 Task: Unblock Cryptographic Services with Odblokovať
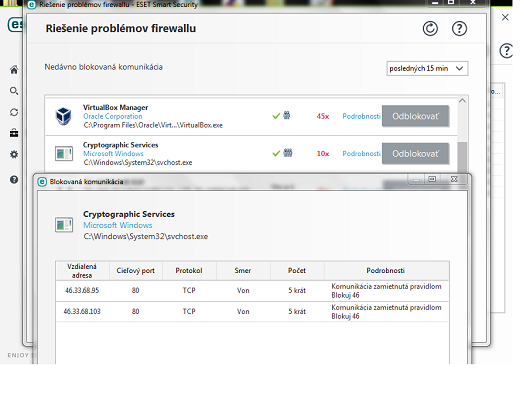tap(415, 154)
